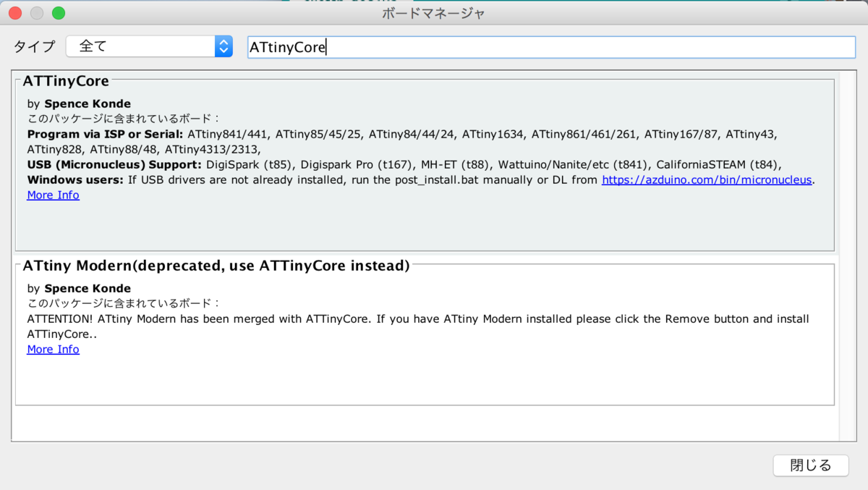Click the search field containing ATtinyCore
The width and height of the screenshot is (868, 490).
coord(551,47)
